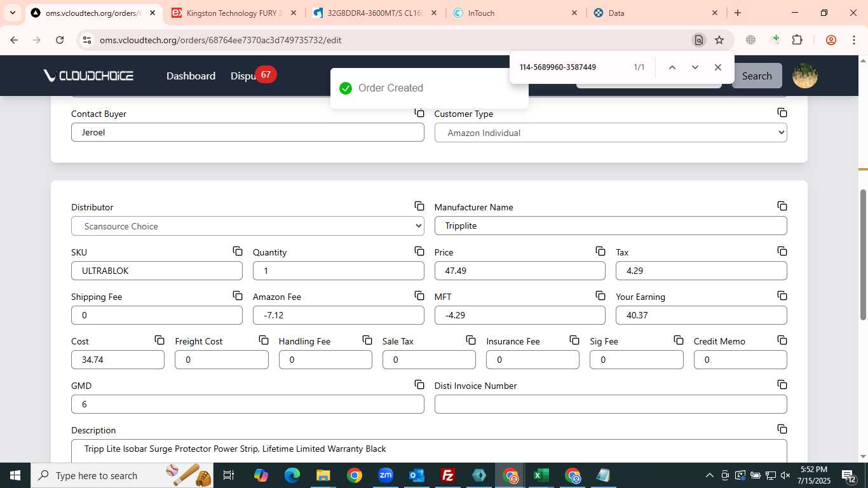Open the notification center in system tray
868x488 pixels.
850,475
